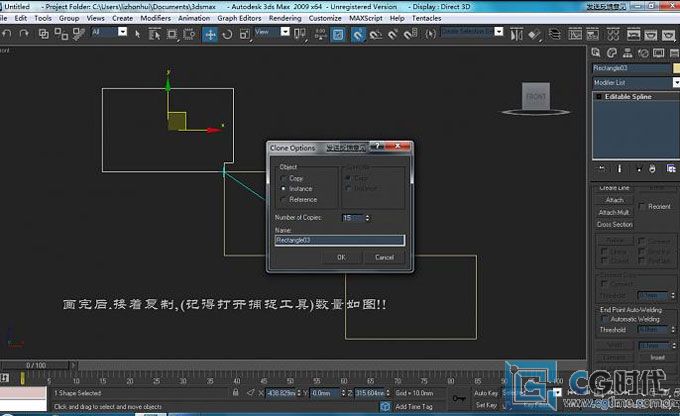This screenshot has height=416, width=680.
Task: Select the Reference radio button
Action: pyautogui.click(x=284, y=200)
